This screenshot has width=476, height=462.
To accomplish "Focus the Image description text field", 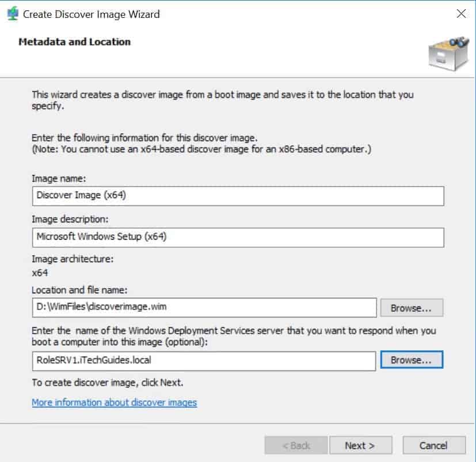I will pos(238,237).
